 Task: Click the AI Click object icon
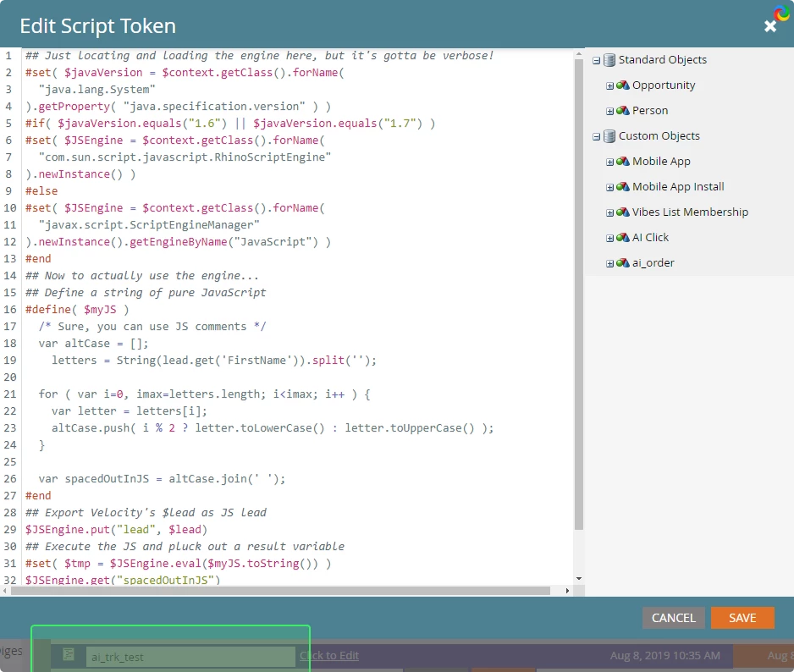tap(623, 237)
